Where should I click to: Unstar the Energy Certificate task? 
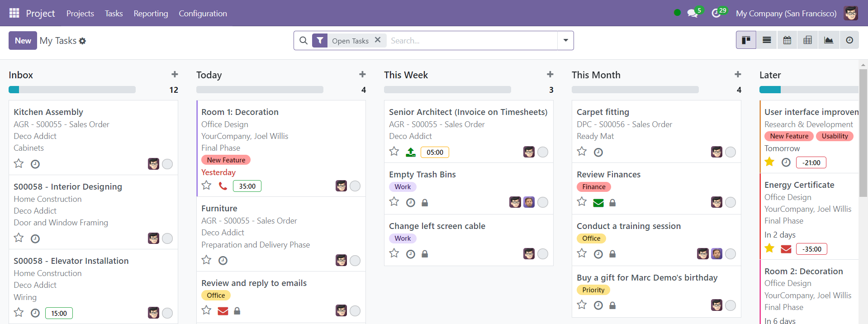click(x=769, y=248)
